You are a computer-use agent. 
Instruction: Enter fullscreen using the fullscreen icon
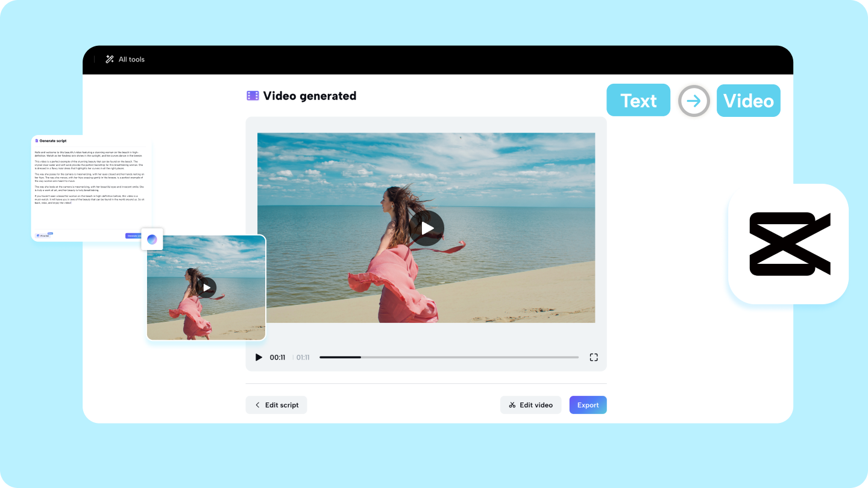point(594,357)
